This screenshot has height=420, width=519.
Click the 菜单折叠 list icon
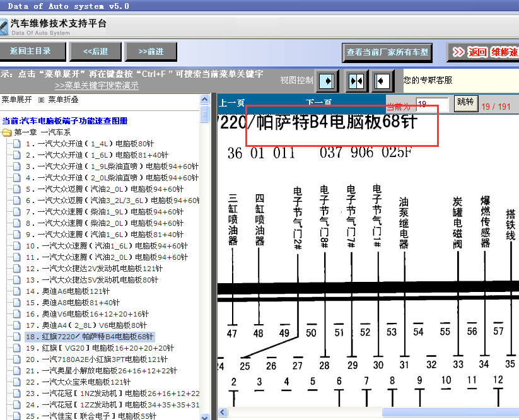pos(41,100)
